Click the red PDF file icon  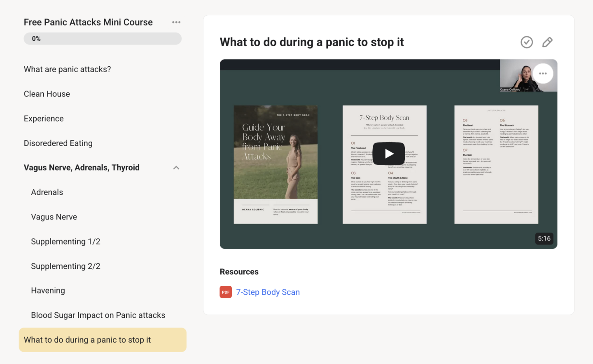(226, 292)
